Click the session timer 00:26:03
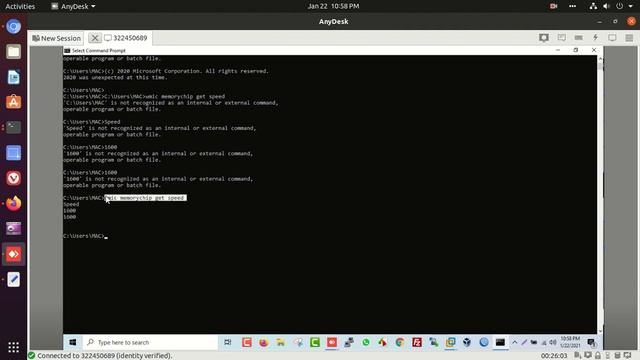 coord(554,356)
